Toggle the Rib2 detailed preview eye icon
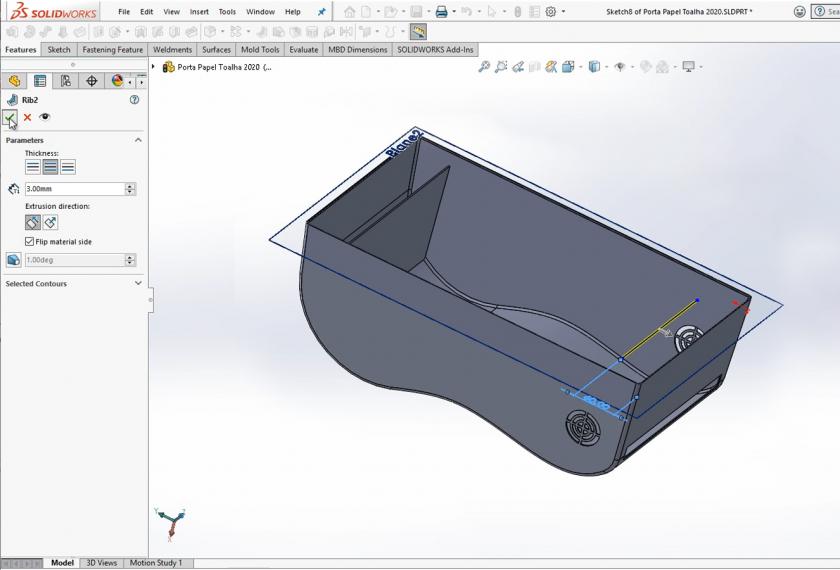This screenshot has width=840, height=570. point(45,118)
